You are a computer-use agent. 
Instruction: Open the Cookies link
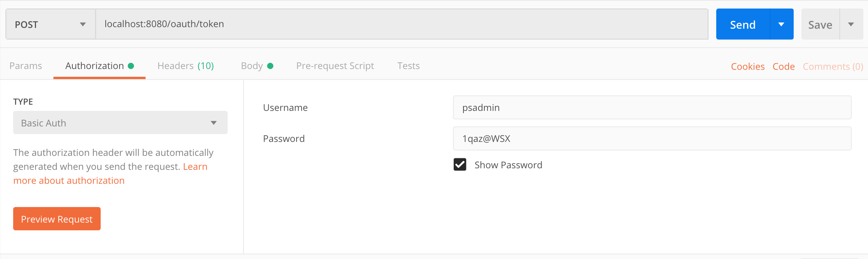click(748, 67)
